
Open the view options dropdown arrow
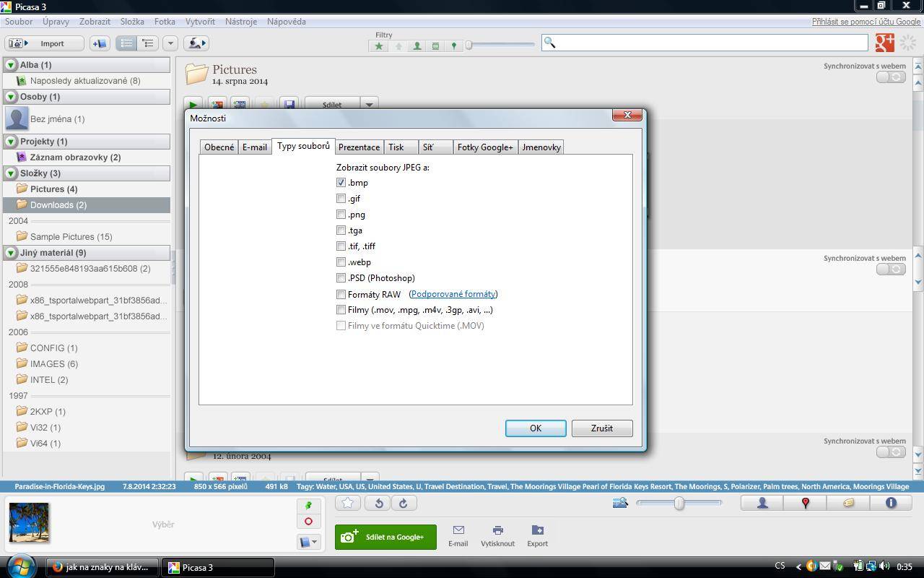click(x=170, y=43)
